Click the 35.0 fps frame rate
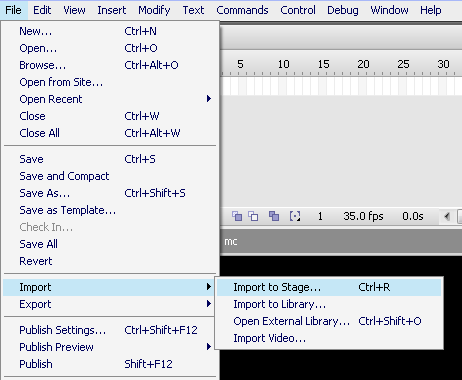This screenshot has height=380, width=462. click(x=363, y=216)
